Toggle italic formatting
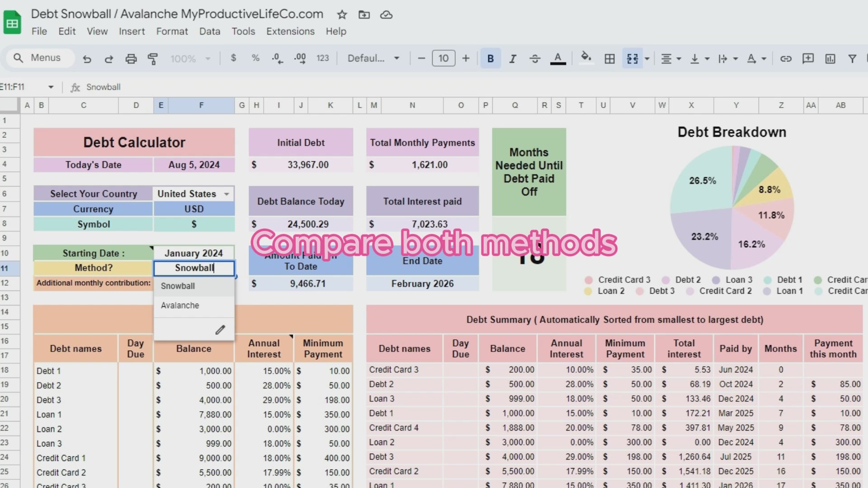868x488 pixels. pos(513,58)
